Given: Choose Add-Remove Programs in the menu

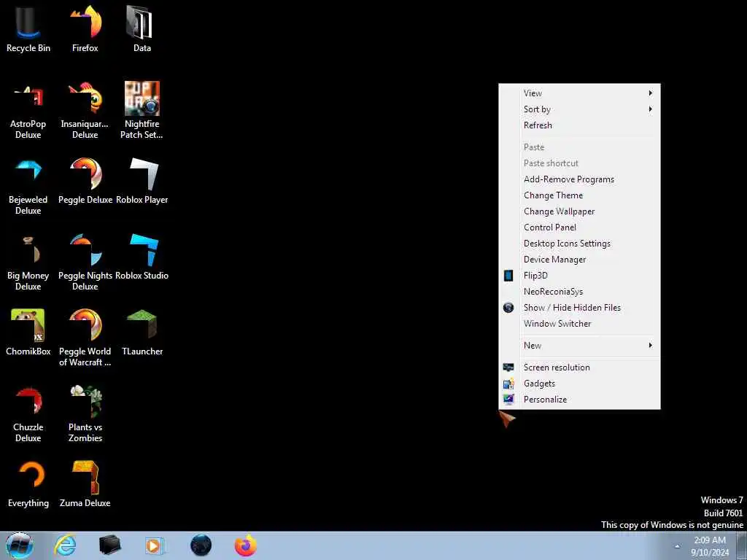Looking at the screenshot, I should [579, 179].
